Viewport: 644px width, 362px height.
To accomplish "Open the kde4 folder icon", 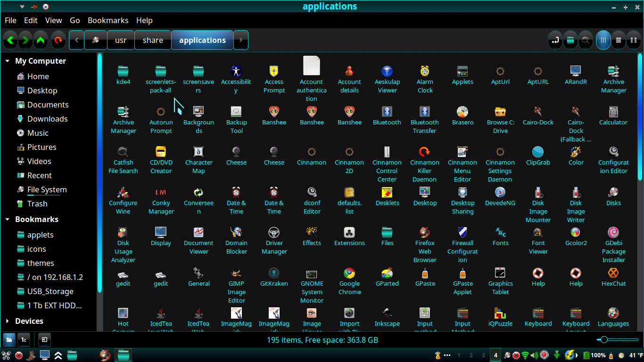I will 123,71.
